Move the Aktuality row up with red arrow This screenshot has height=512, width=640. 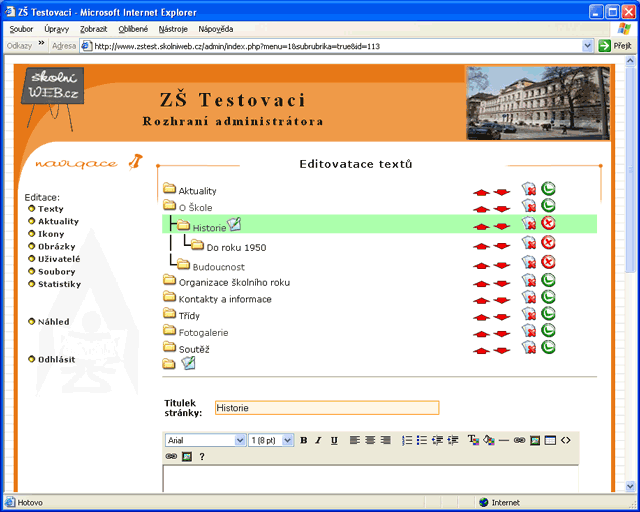click(481, 191)
